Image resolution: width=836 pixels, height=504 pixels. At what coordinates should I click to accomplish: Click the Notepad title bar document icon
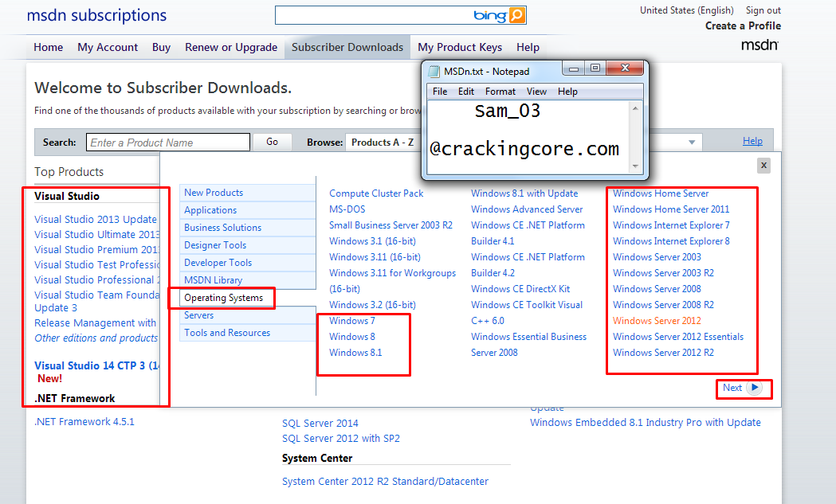434,72
